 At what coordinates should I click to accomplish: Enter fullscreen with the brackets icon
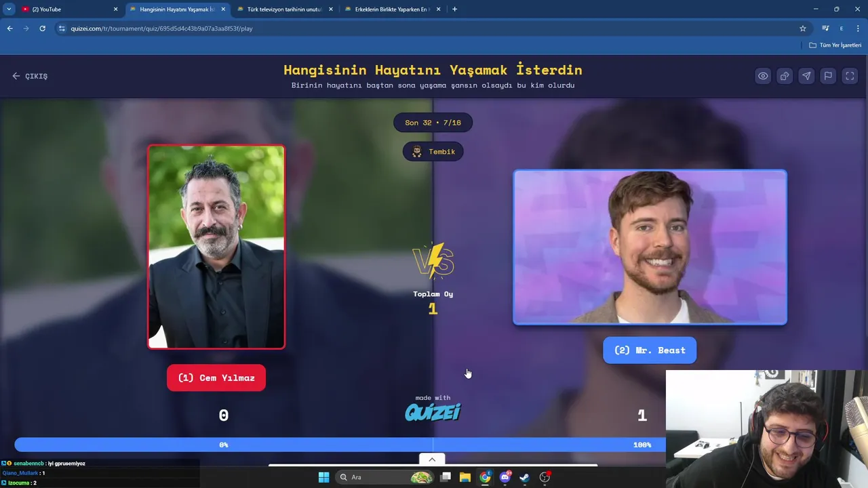click(x=850, y=76)
